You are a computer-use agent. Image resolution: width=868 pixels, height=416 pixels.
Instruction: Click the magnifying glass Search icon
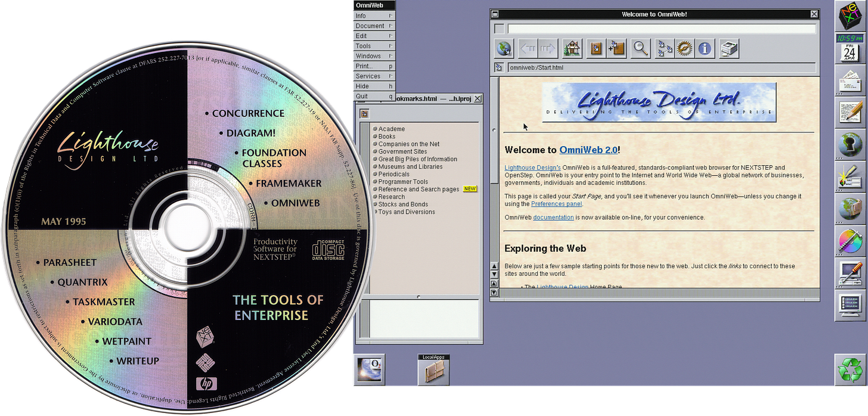[640, 48]
